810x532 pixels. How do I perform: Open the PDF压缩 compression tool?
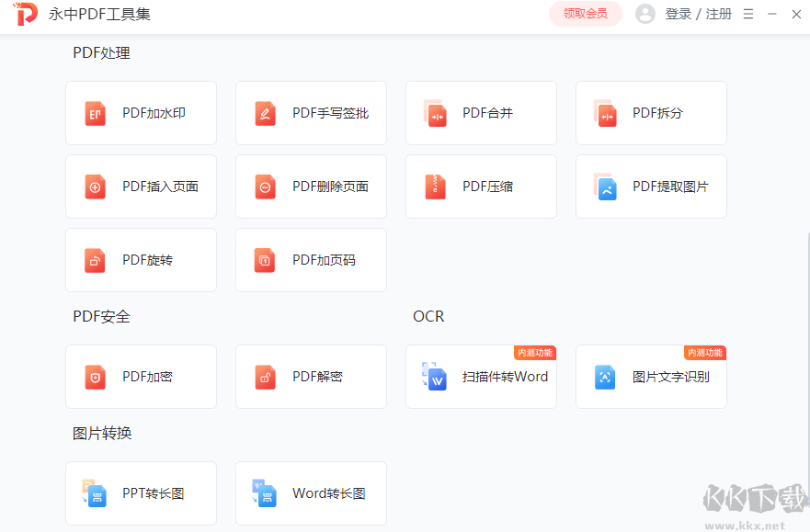pos(481,187)
